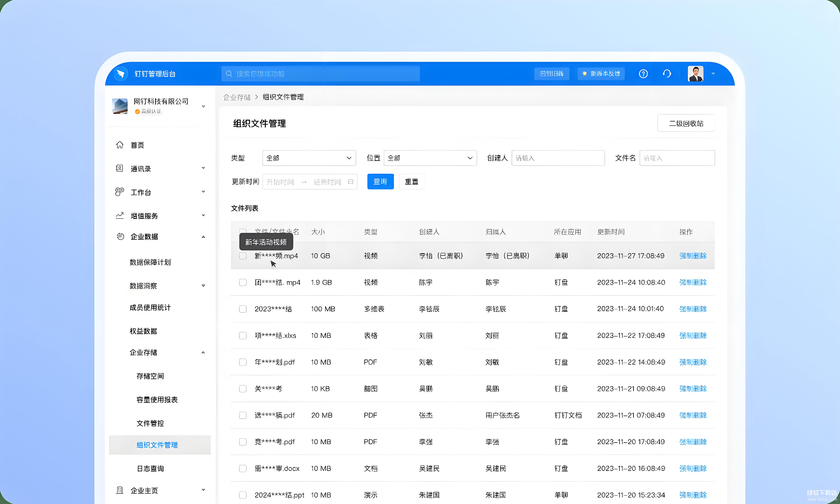The image size is (840, 504).
Task: Check the box for 2023****结 row
Action: click(x=243, y=309)
